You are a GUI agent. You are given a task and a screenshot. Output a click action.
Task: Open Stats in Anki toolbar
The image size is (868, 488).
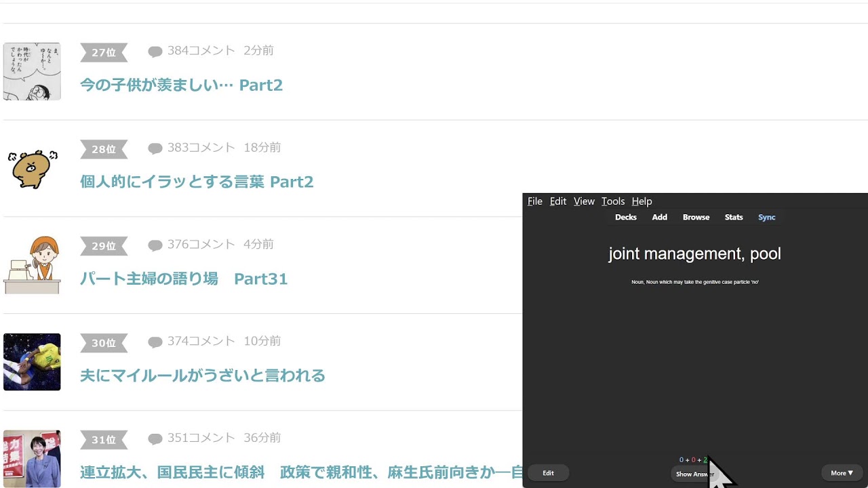pyautogui.click(x=734, y=218)
